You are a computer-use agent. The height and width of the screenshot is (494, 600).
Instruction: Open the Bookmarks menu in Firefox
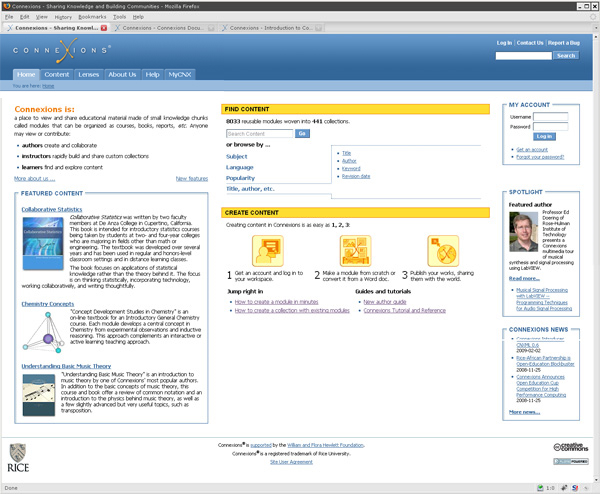coord(91,17)
